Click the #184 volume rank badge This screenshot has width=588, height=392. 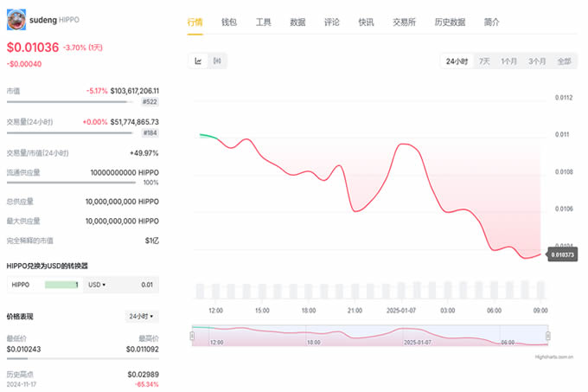tap(150, 132)
